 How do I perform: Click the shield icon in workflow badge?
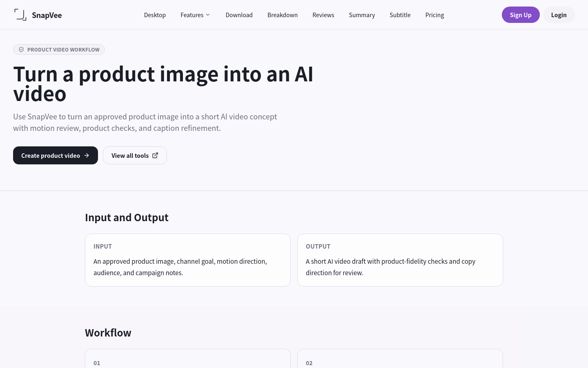[21, 49]
